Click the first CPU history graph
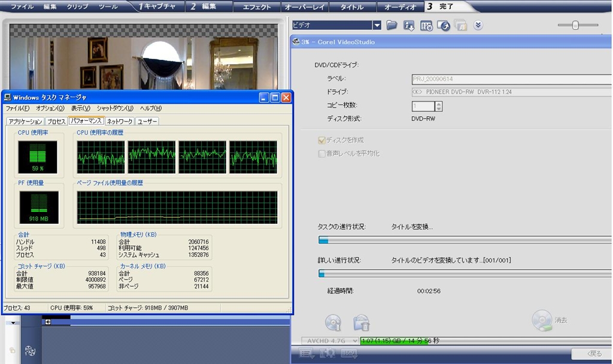The height and width of the screenshot is (364, 613). [101, 157]
